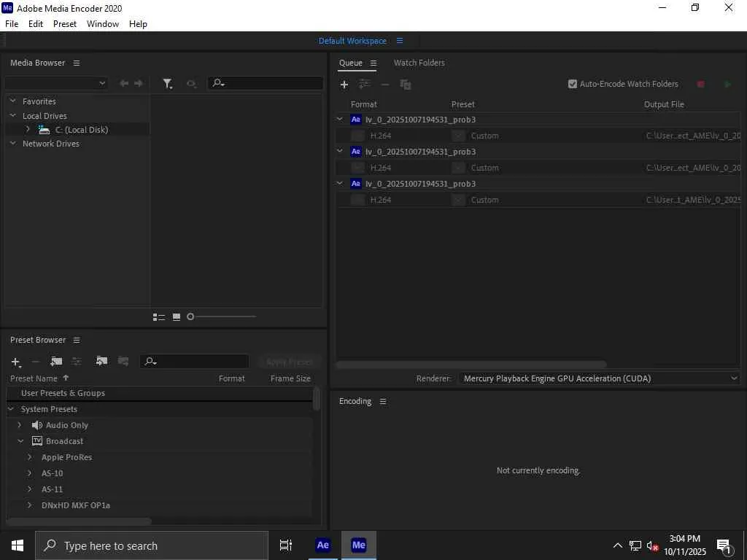747x560 pixels.
Task: Click Media Encoder taskbar icon
Action: point(359,545)
